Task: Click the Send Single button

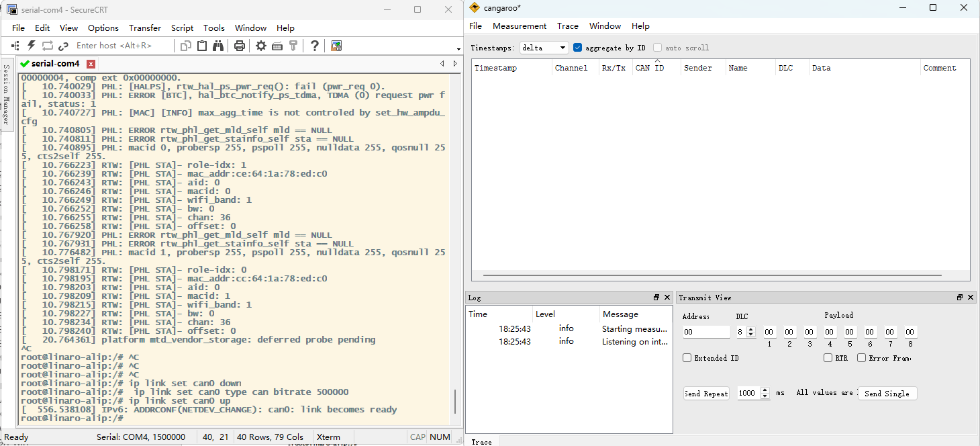Action: (x=887, y=394)
